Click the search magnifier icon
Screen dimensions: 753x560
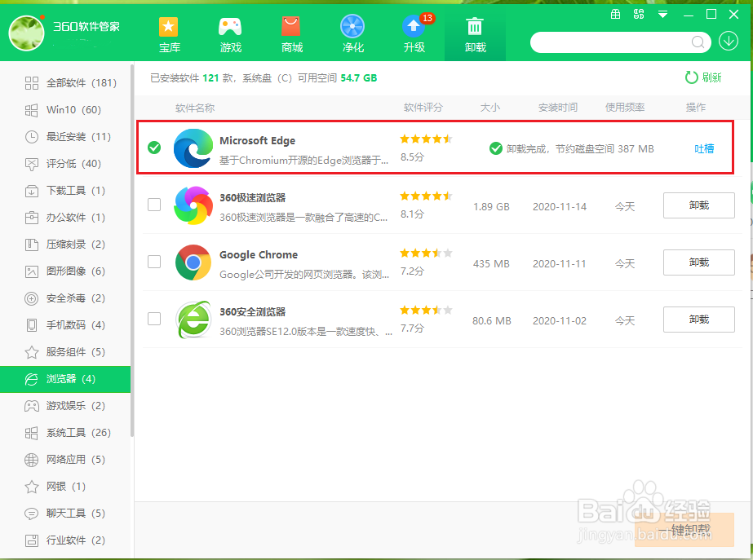698,42
